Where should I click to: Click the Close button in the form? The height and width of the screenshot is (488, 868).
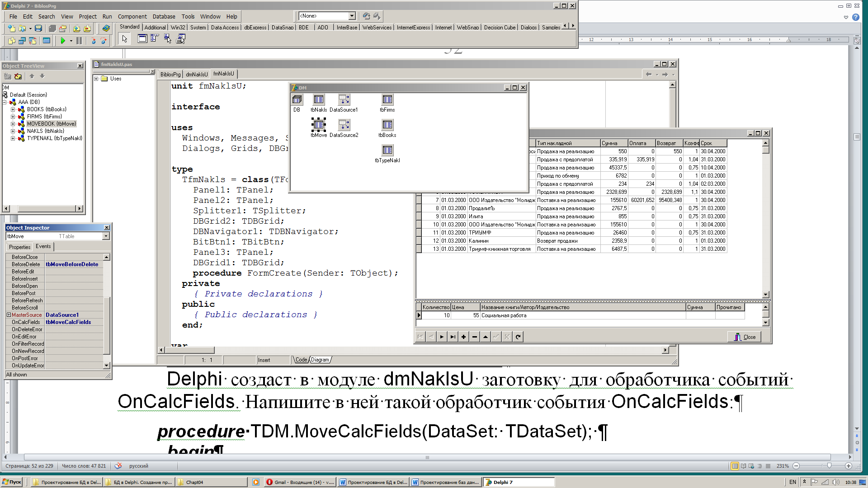745,337
